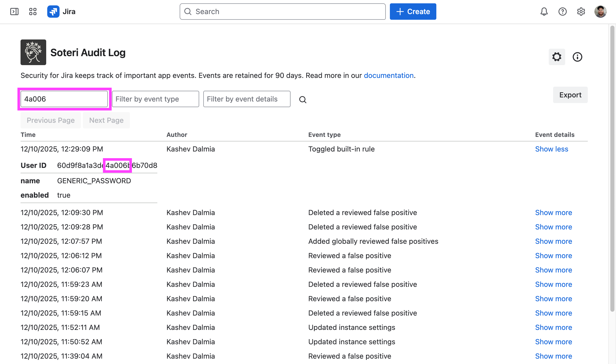Click the Next Page button
Image resolution: width=616 pixels, height=364 pixels.
click(x=106, y=120)
